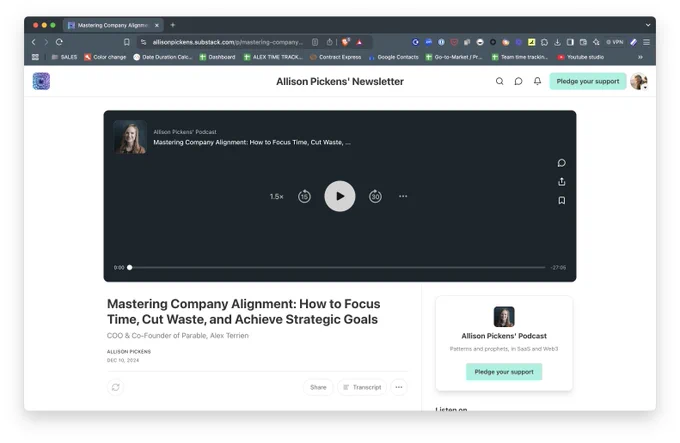Open the Allison Pickens' Newsletter title link
The width and height of the screenshot is (680, 443).
[340, 81]
